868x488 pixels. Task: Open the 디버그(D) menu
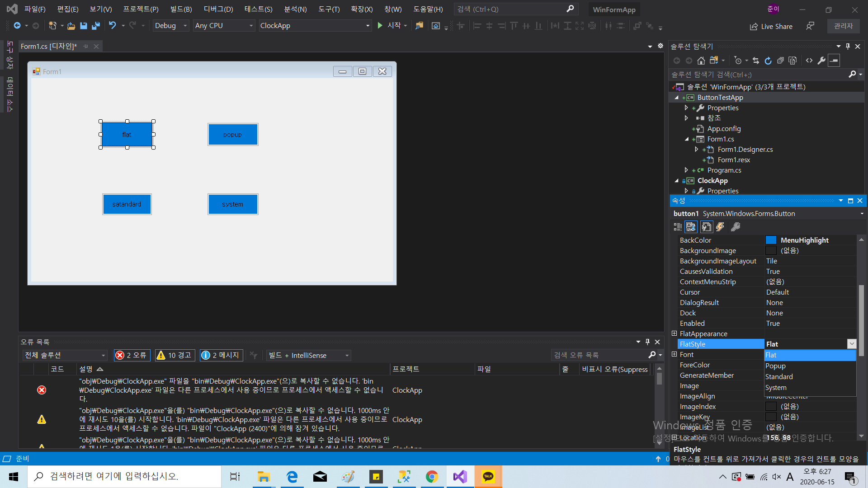click(x=218, y=9)
